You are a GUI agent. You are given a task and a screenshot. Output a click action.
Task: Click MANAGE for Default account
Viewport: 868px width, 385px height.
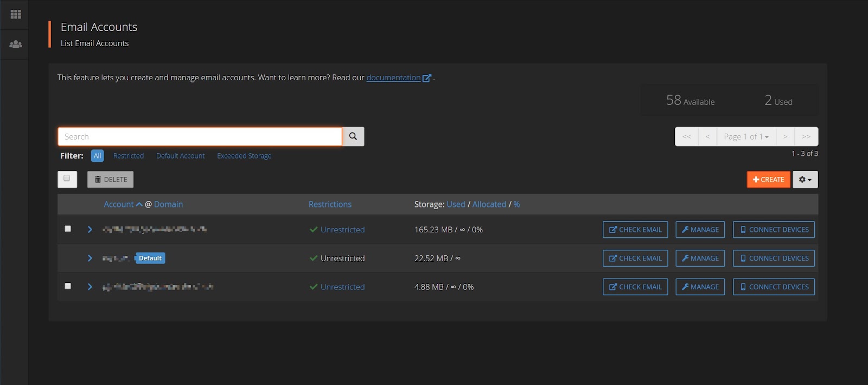[x=700, y=258]
